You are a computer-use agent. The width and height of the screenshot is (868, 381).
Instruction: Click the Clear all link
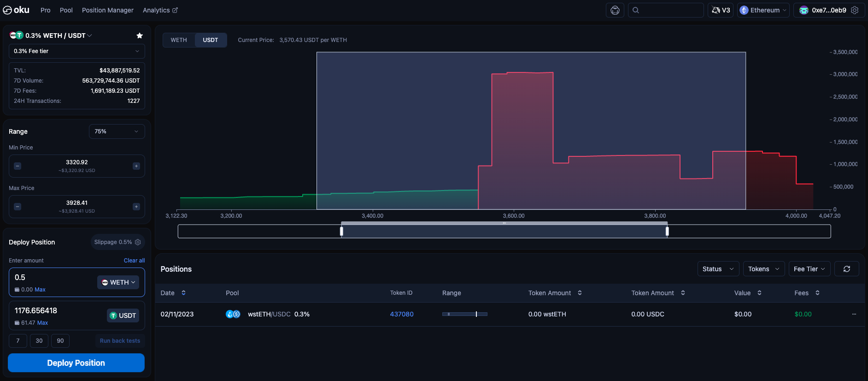[134, 261]
